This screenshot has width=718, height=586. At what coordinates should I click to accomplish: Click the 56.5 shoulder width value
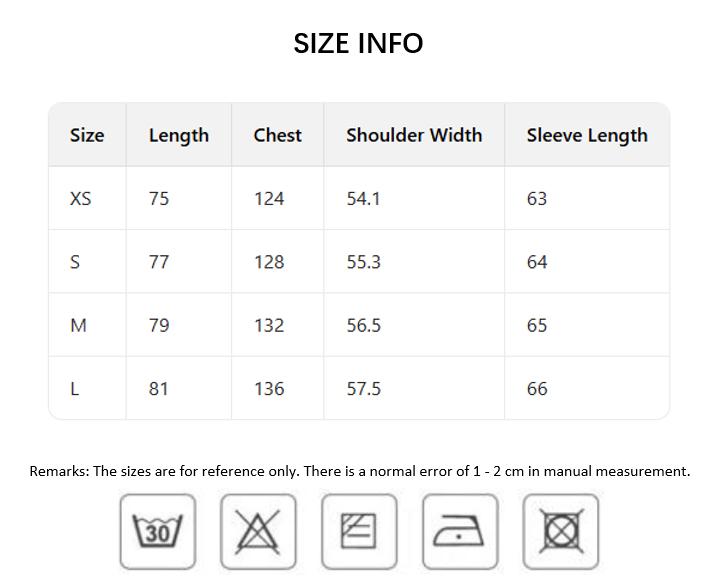[x=364, y=325]
